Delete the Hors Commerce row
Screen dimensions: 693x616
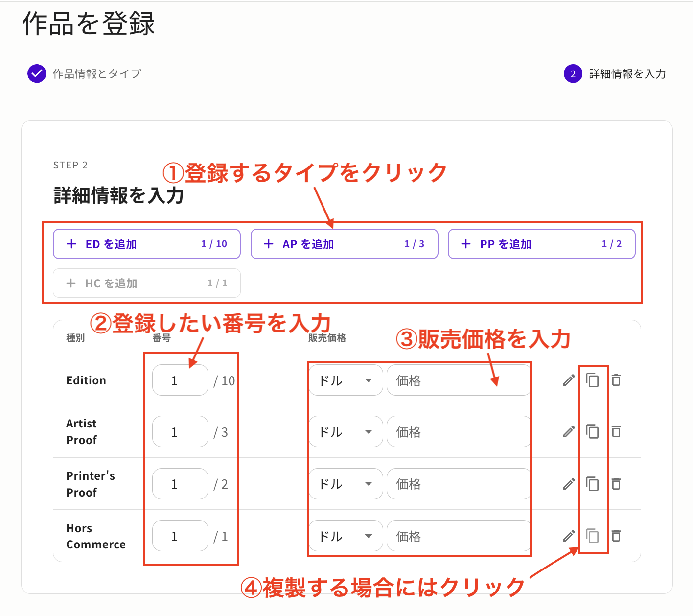click(616, 536)
